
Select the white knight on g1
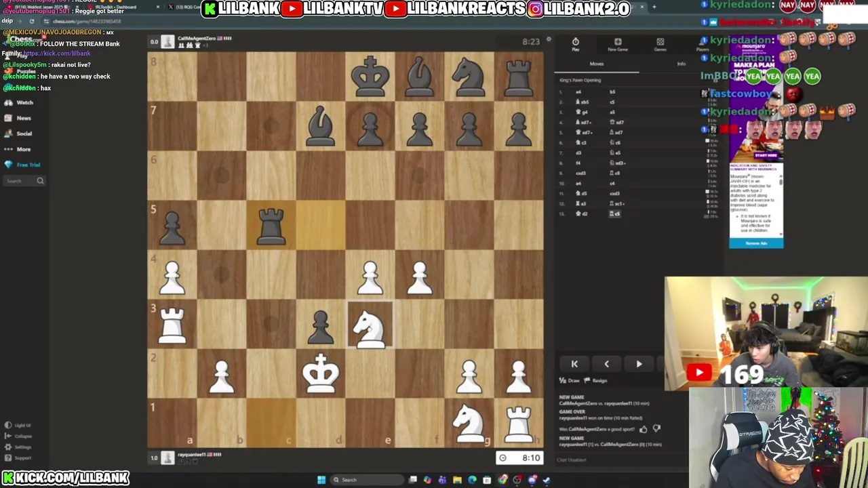469,423
